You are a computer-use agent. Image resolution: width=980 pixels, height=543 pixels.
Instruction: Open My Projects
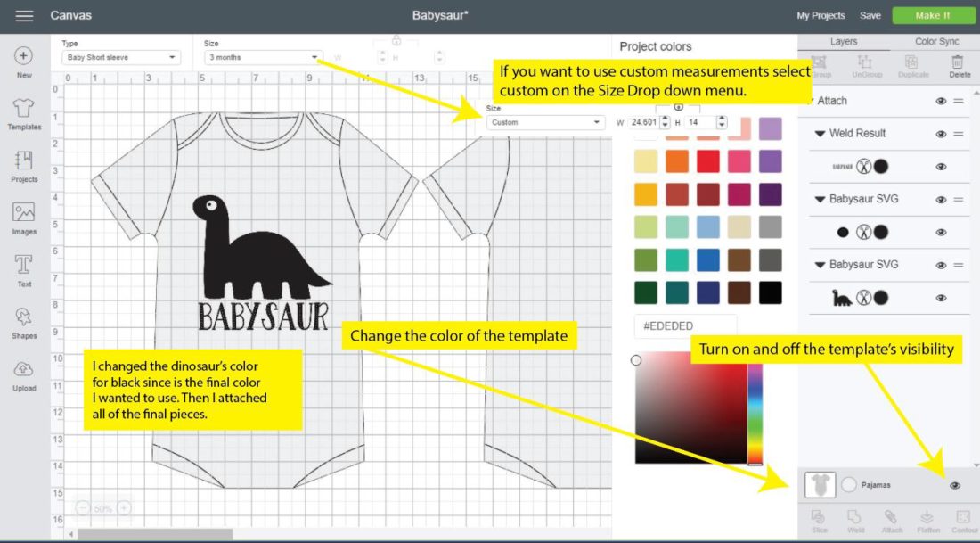pos(821,16)
